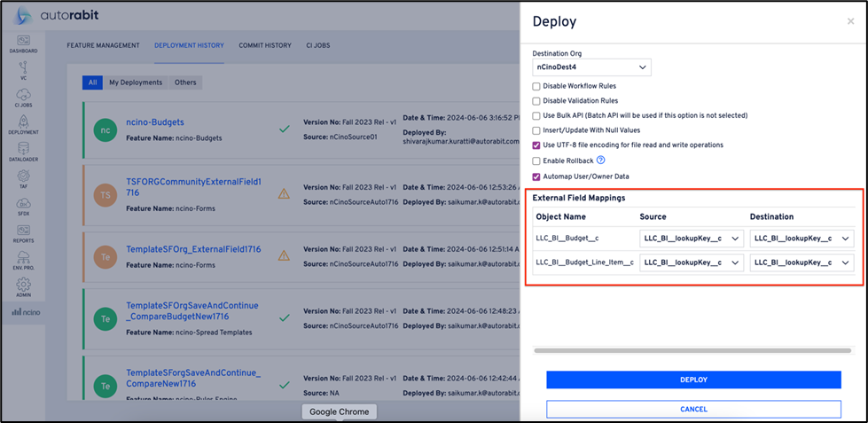Open the Destination Org dropdown
This screenshot has width=868, height=423.
pos(591,67)
